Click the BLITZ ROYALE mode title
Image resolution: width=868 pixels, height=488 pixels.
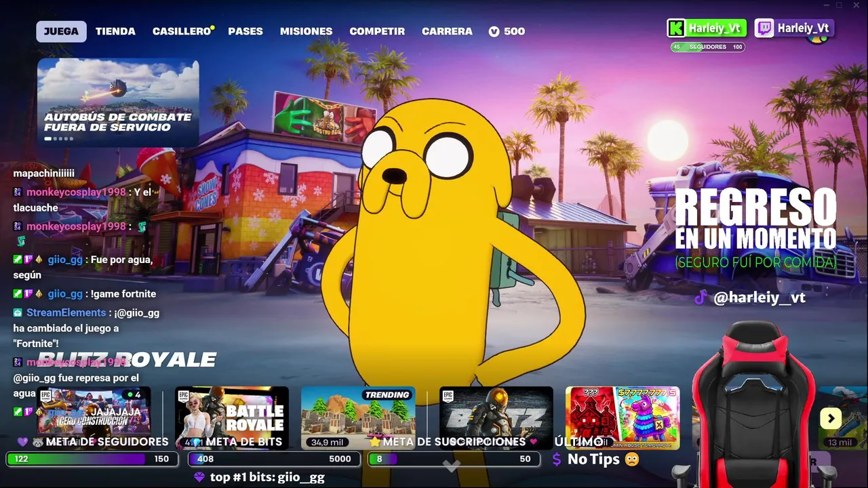pos(127,360)
